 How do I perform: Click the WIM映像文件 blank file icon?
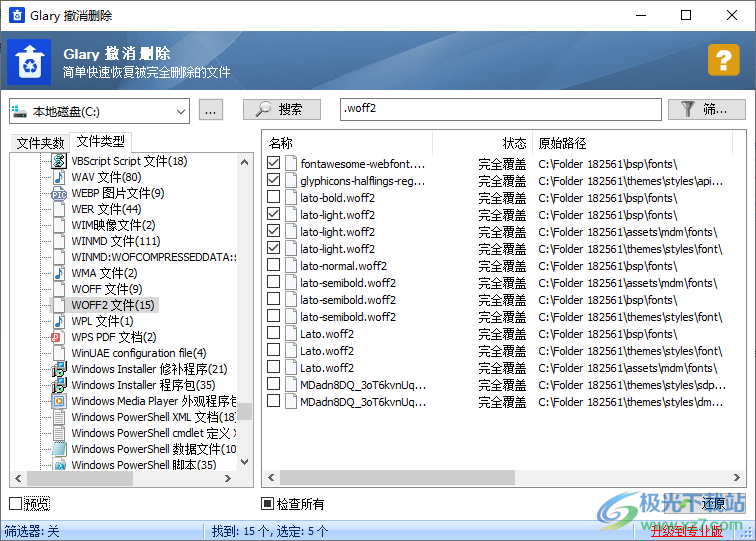(x=59, y=225)
